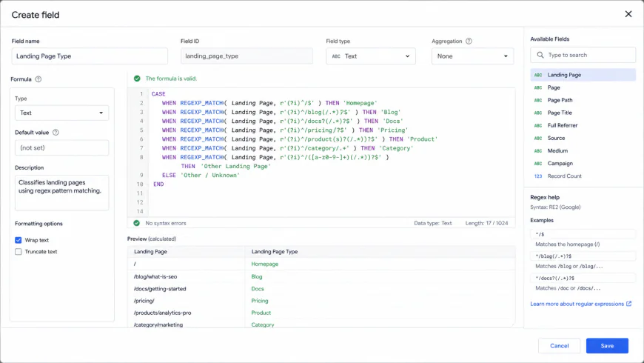Click the Save button
644x363 pixels.
607,346
